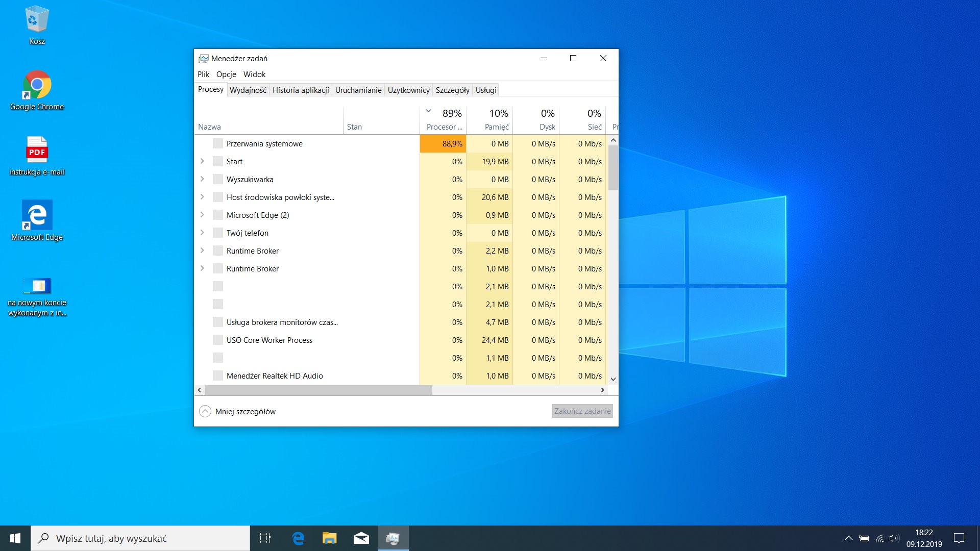Screen dimensions: 980x551
Task: Click the horizontal scrollbar right arrow
Action: tap(602, 390)
